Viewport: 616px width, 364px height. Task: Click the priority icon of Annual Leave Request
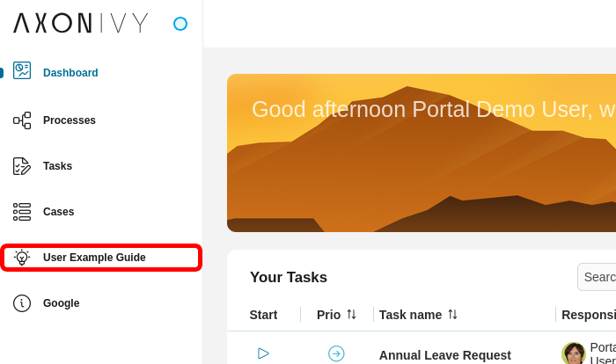click(x=336, y=353)
